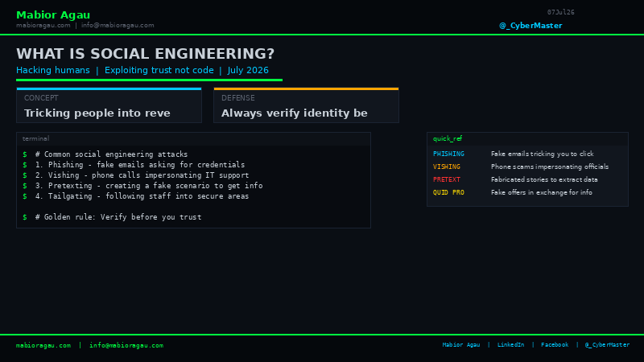Select the 'WHAT IS SOCIAL ENGINEERING?' title
The width and height of the screenshot is (644, 362).
point(145,54)
